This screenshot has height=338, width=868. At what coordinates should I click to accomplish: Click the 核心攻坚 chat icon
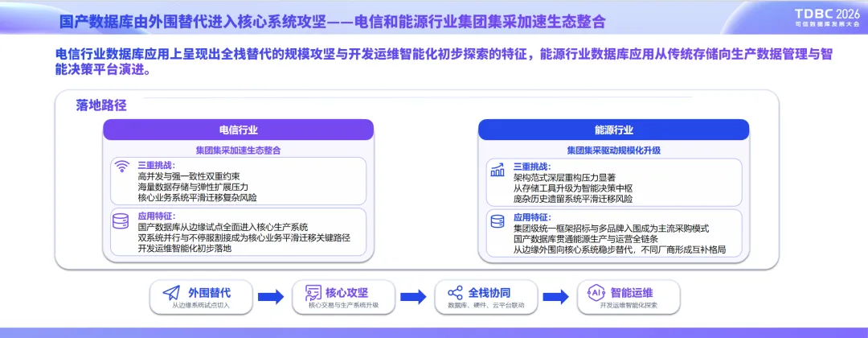313,293
